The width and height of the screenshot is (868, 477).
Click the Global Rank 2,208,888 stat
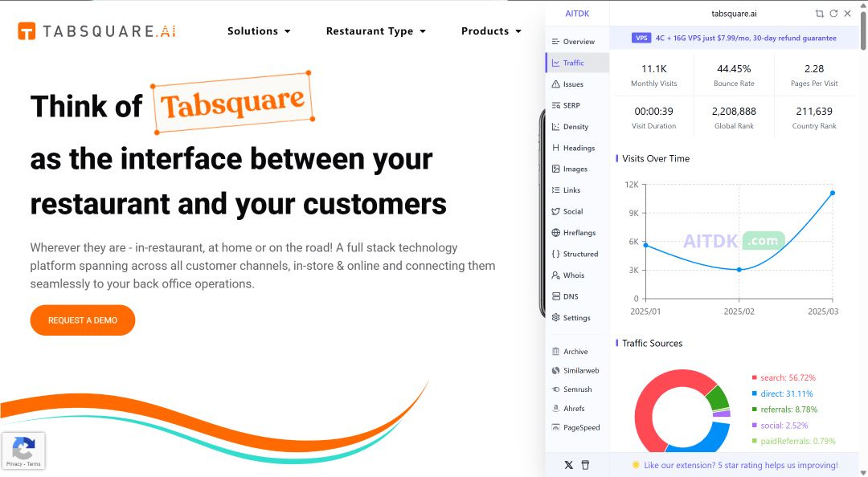[x=734, y=118]
